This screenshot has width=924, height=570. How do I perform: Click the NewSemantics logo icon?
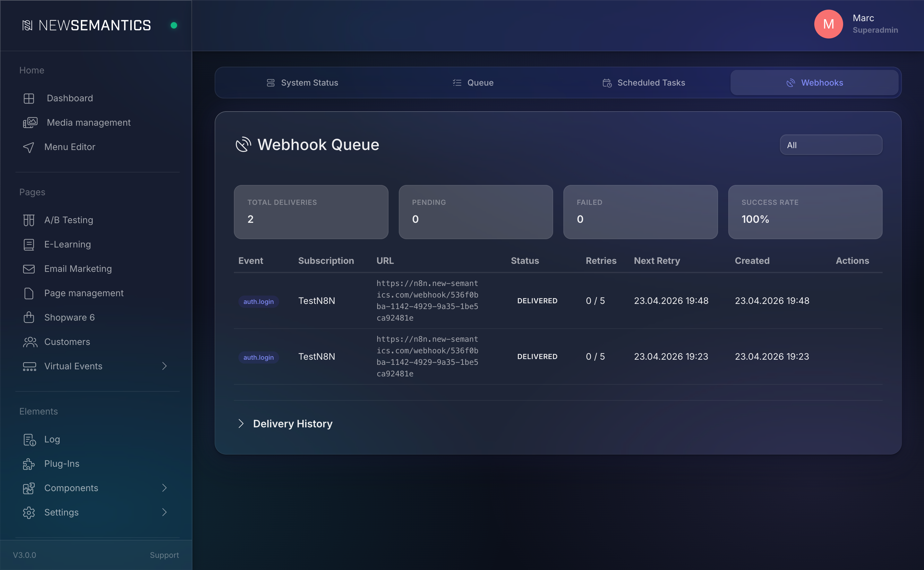coord(27,25)
